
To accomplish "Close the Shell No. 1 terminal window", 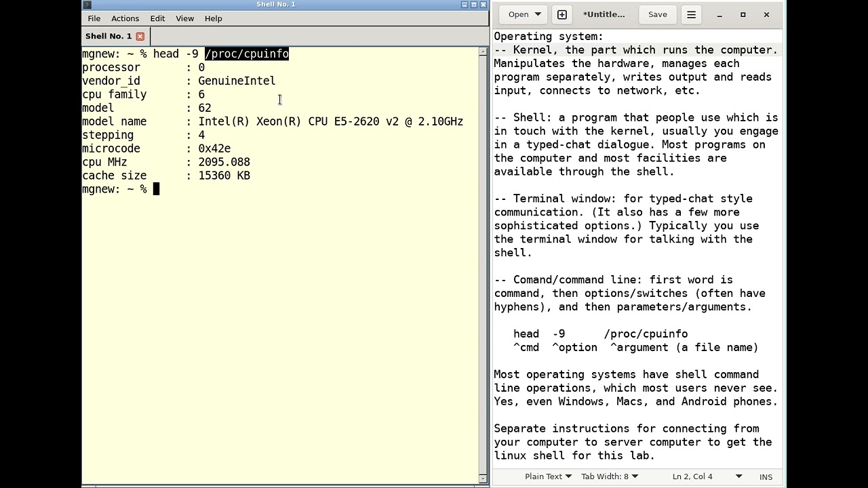I will tap(484, 5).
